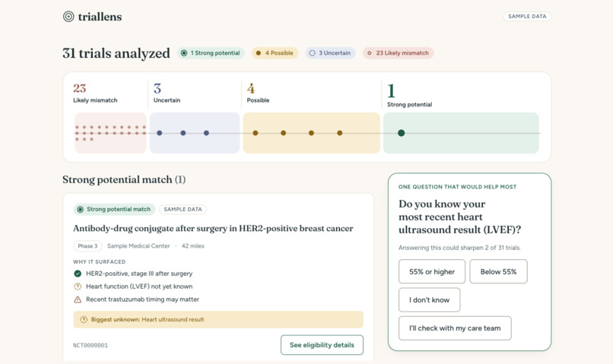Answer 55% or higher
This screenshot has width=613, height=364.
(x=432, y=271)
